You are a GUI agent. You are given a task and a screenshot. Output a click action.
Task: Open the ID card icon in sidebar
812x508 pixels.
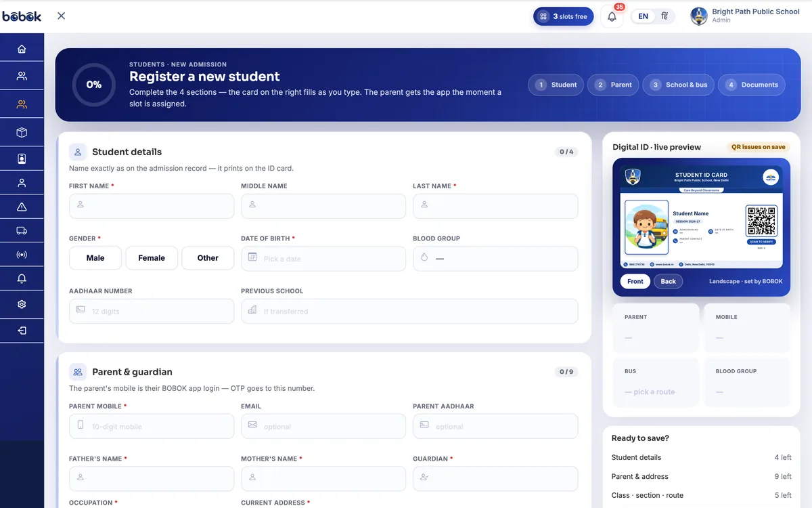(x=22, y=159)
